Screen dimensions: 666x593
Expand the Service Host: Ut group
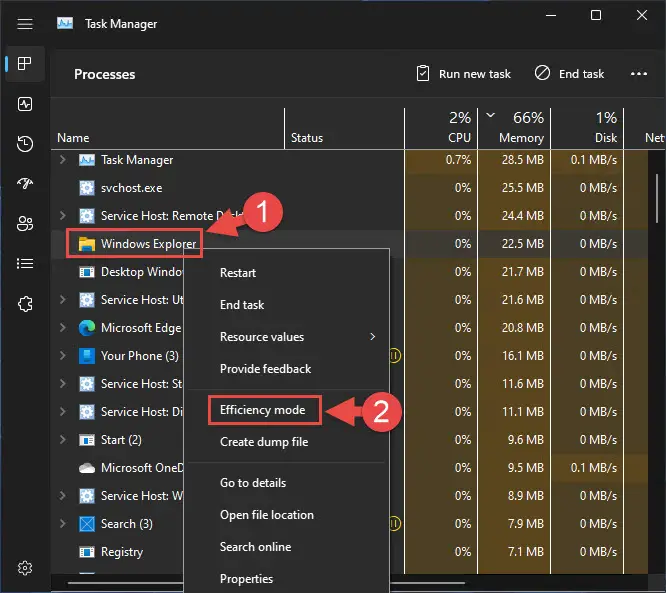click(x=63, y=299)
